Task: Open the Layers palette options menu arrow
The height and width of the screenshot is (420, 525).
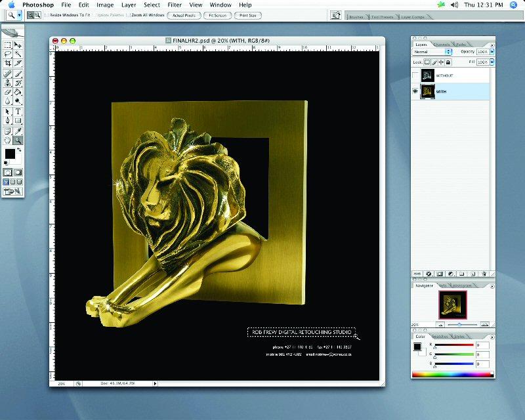Action: [492, 44]
